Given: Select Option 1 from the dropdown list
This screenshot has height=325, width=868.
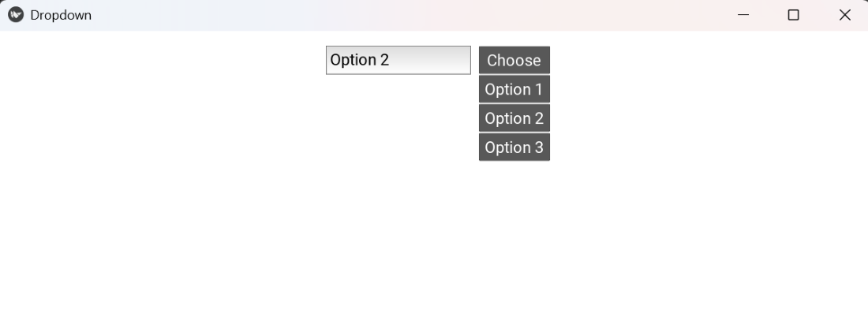Looking at the screenshot, I should [514, 89].
